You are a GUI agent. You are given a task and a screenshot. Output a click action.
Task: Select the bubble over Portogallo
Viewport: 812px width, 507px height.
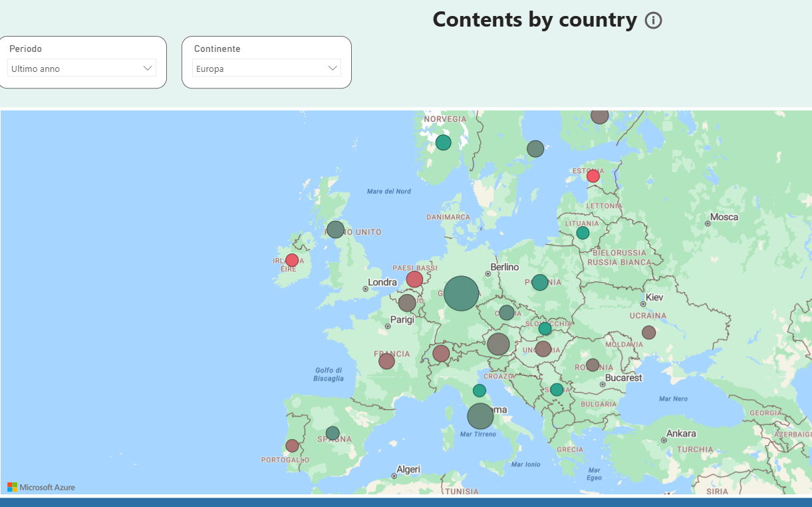coord(292,446)
